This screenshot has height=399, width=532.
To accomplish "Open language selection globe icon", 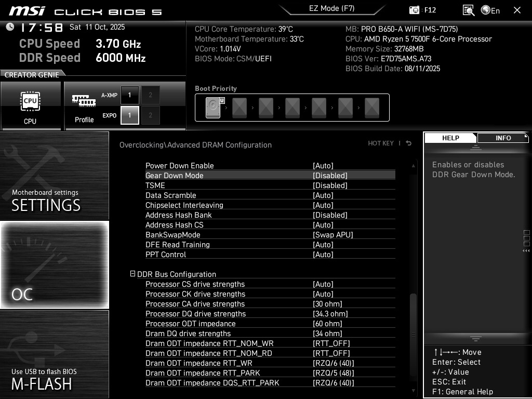I will tap(486, 10).
